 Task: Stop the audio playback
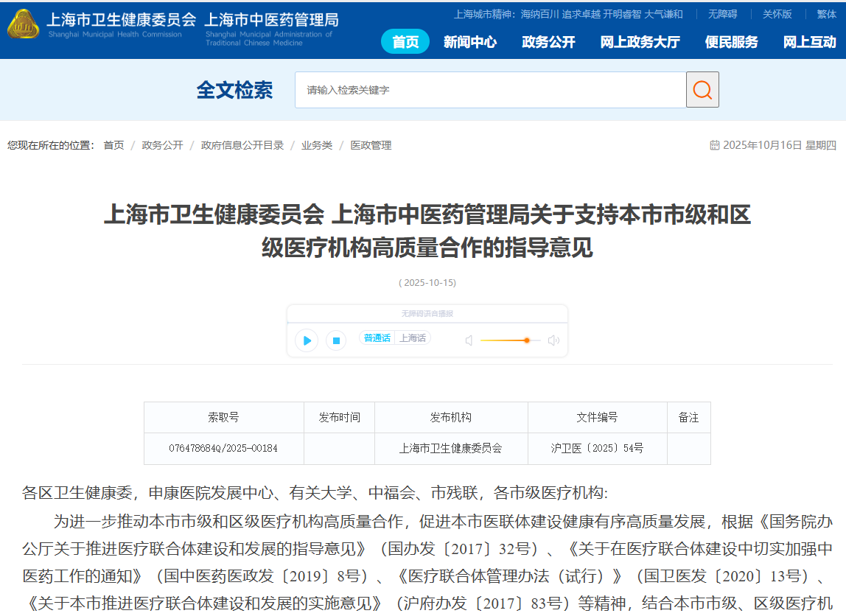[335, 340]
